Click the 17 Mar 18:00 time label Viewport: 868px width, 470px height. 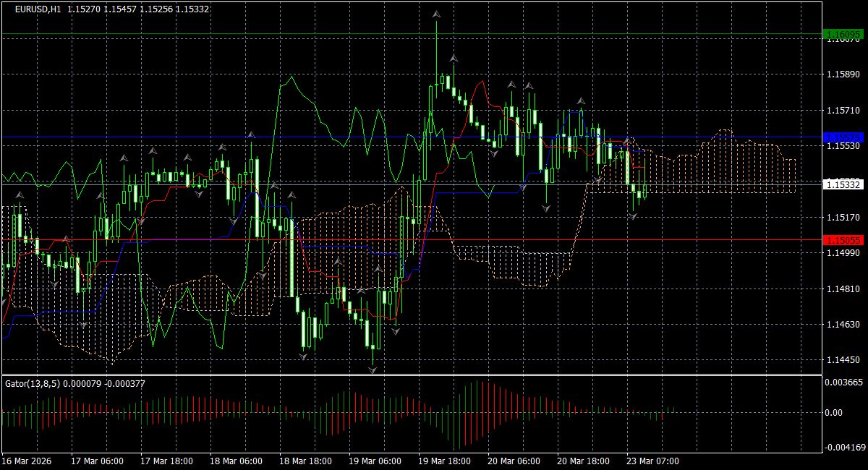(x=166, y=461)
